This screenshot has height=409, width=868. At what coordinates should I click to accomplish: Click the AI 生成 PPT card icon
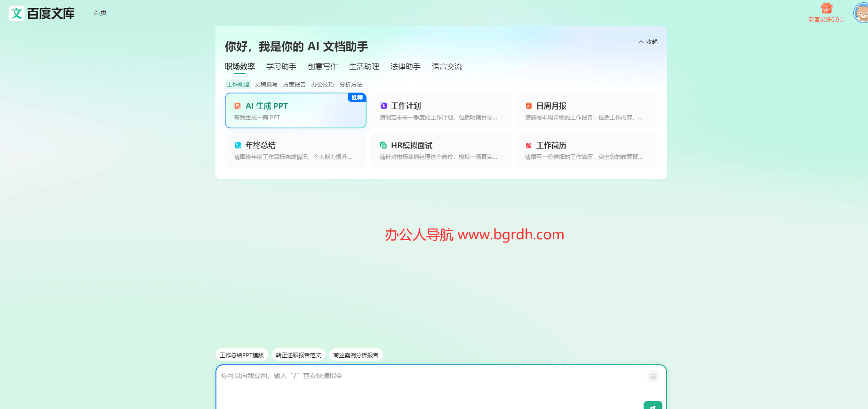click(238, 106)
